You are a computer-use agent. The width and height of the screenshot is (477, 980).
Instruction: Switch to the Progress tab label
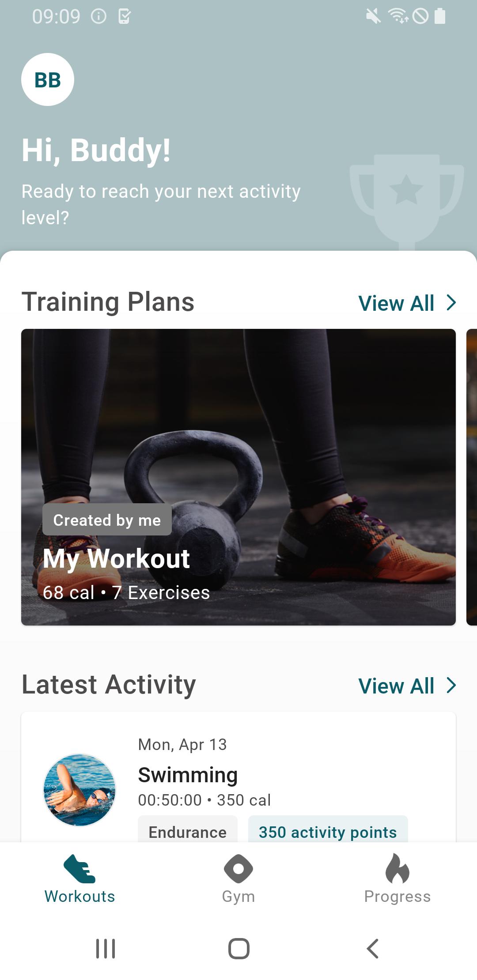pyautogui.click(x=397, y=897)
